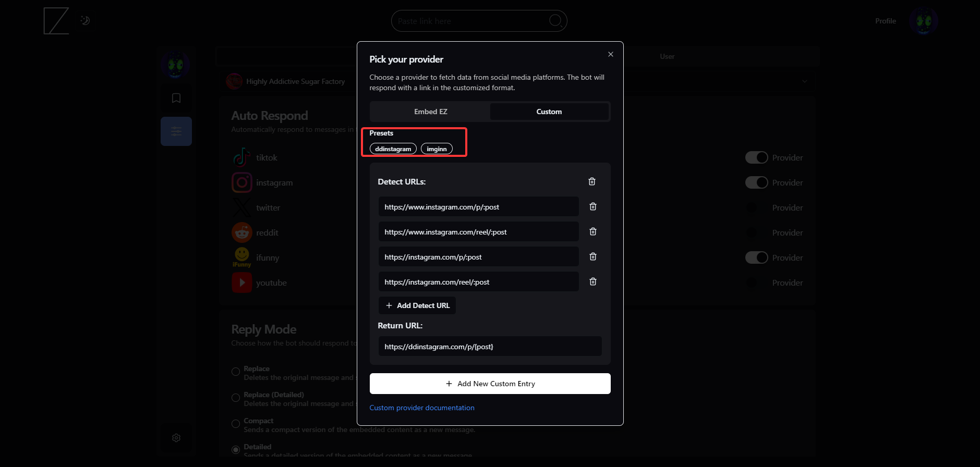The image size is (980, 467).
Task: Remove the www.instagram.com/reel/:post URL row
Action: point(592,231)
